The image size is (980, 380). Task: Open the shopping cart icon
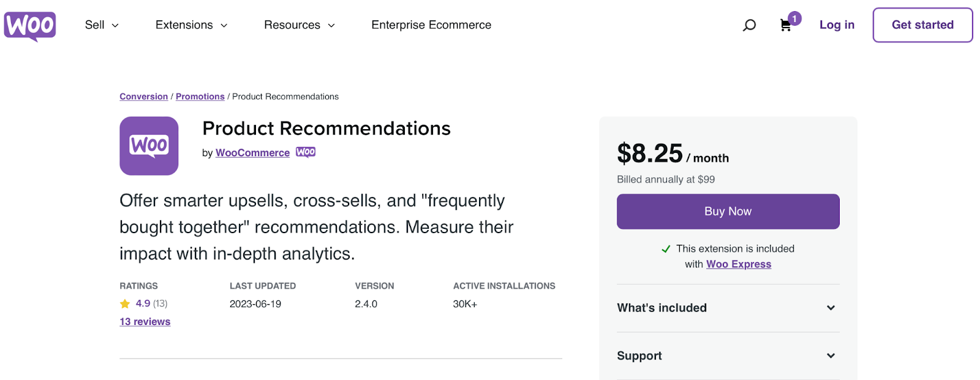point(785,26)
